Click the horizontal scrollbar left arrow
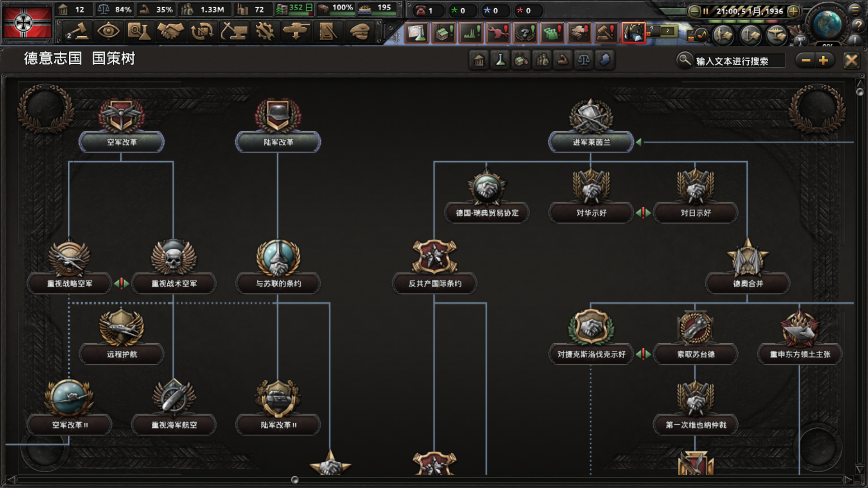 11,480
